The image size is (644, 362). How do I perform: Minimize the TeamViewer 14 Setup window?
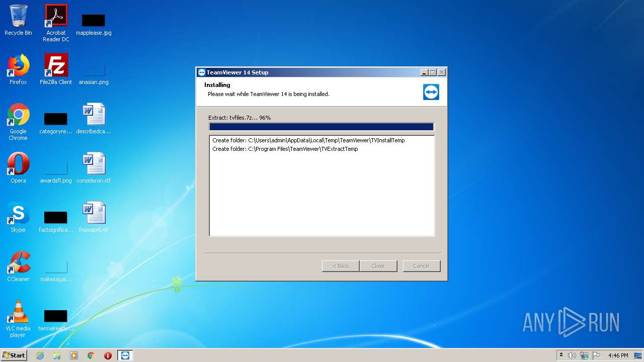(424, 72)
